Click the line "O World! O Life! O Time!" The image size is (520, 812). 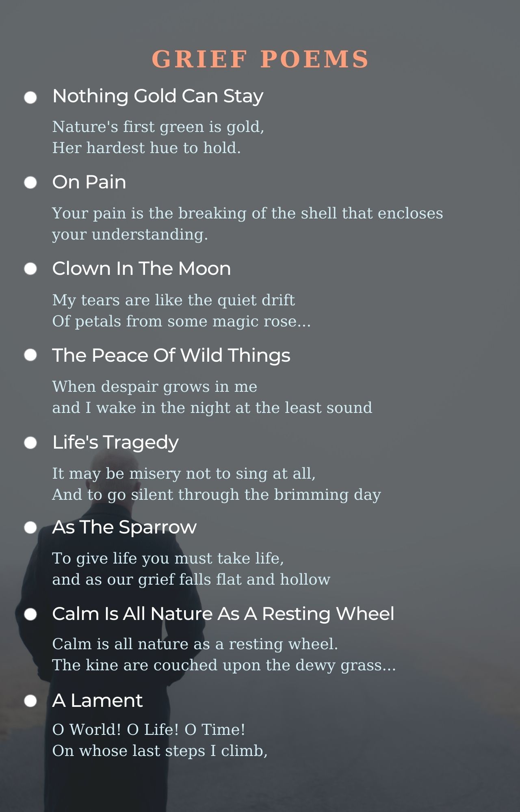click(149, 730)
